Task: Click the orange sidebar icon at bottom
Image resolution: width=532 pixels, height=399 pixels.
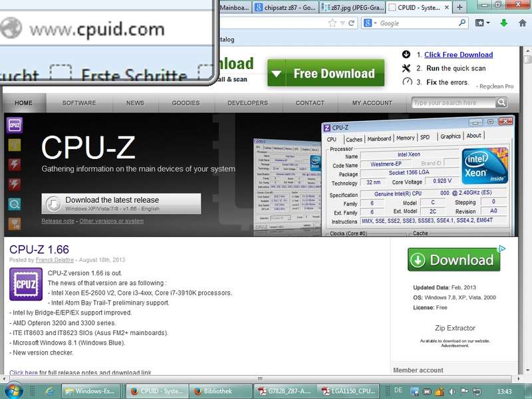Action: click(14, 223)
